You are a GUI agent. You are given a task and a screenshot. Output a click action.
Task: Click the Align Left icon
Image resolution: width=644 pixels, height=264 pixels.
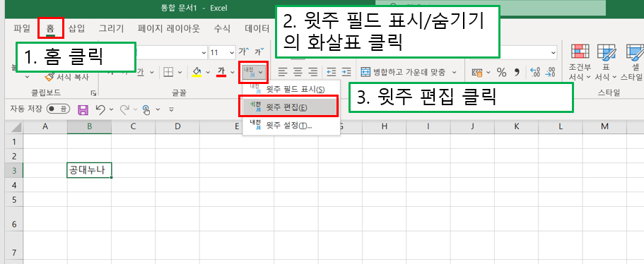pyautogui.click(x=282, y=72)
